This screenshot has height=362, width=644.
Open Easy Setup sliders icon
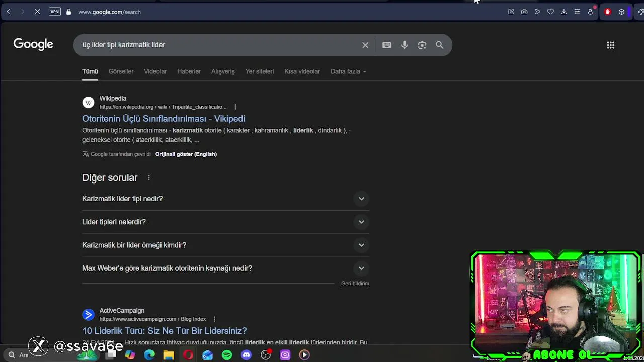pos(577,12)
